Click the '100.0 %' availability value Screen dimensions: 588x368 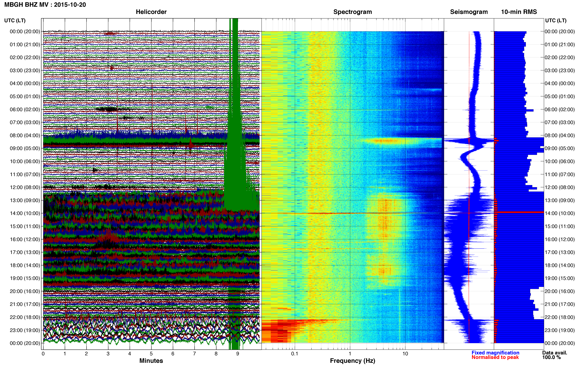pos(551,357)
